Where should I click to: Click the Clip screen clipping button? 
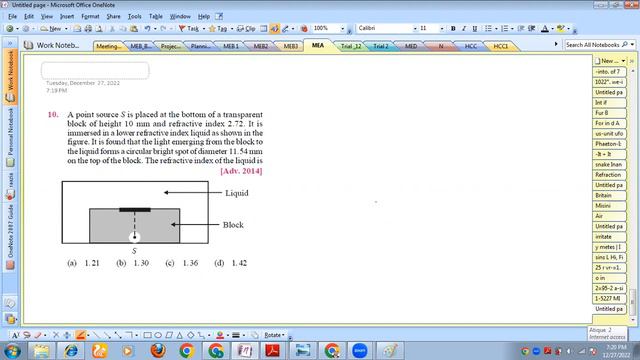click(246, 29)
